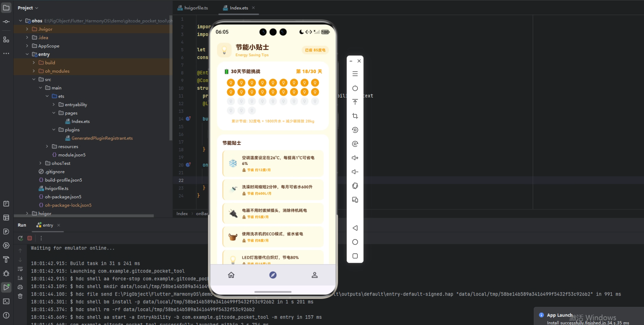Open the Structure tool window icon
644x325 pixels.
tap(6, 39)
